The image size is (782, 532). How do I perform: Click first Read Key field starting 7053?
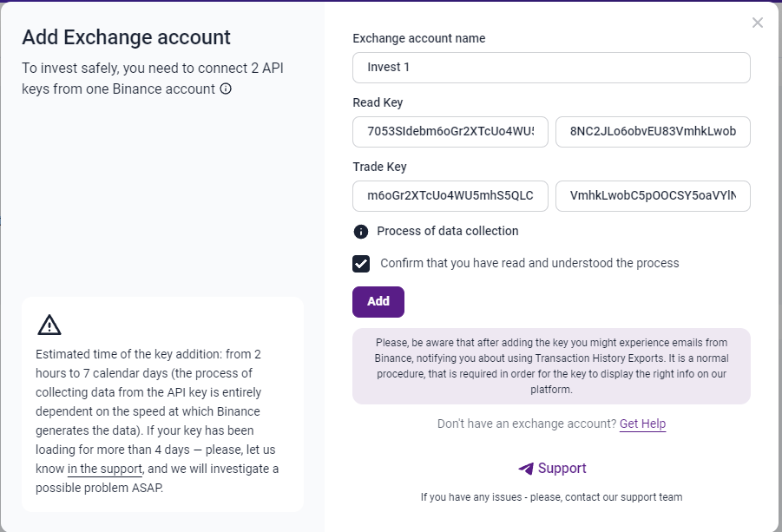[x=450, y=132]
